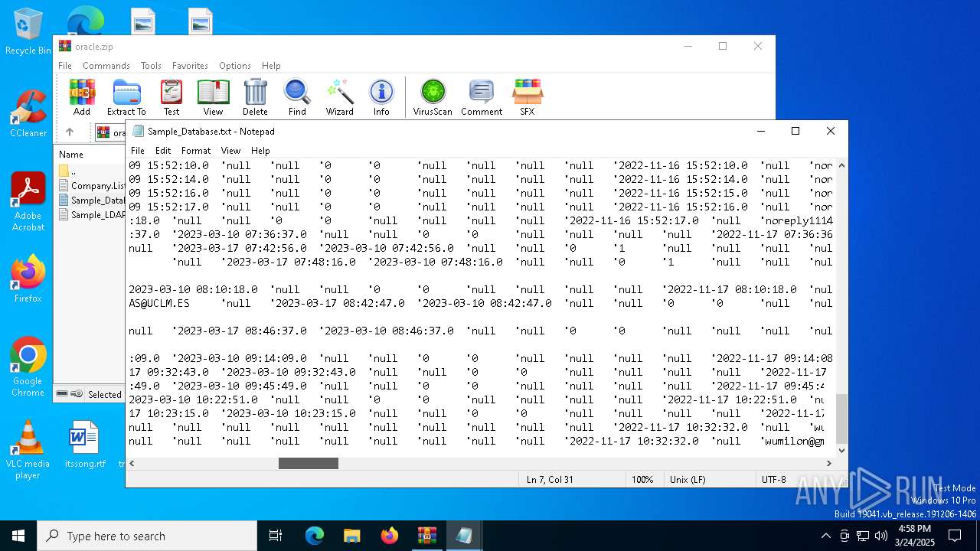
Task: Select the Company.List file row in WinRAR
Action: point(91,185)
